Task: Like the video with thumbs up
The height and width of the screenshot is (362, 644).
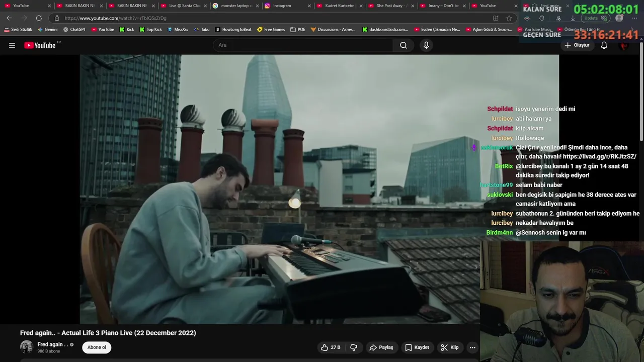Action: [331, 347]
